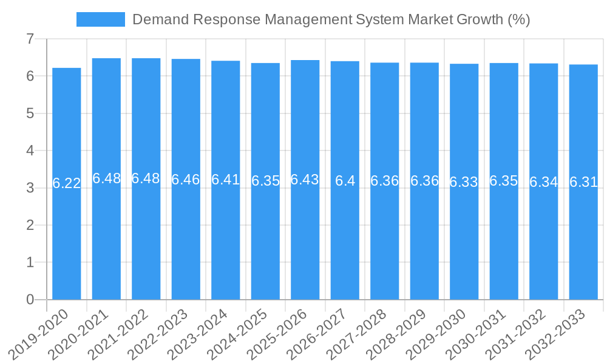
Task: Select the 2029-2030 bar labeled 6.33
Action: tap(464, 181)
